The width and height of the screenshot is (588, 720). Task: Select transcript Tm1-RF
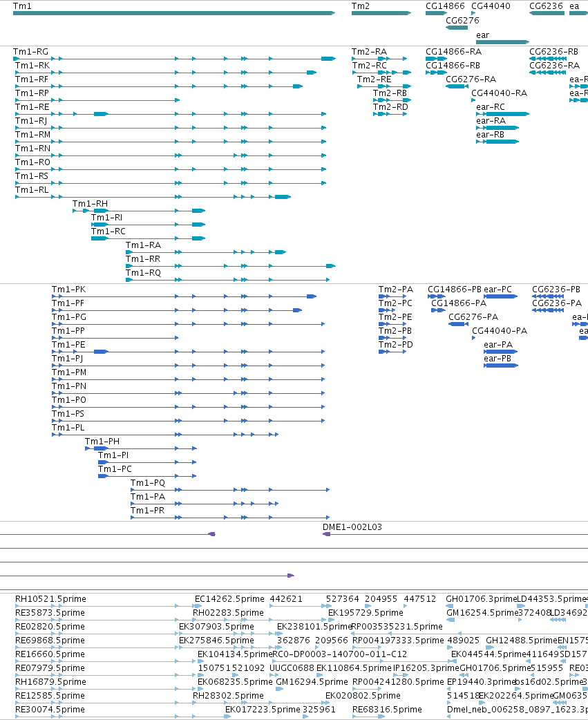[159, 86]
